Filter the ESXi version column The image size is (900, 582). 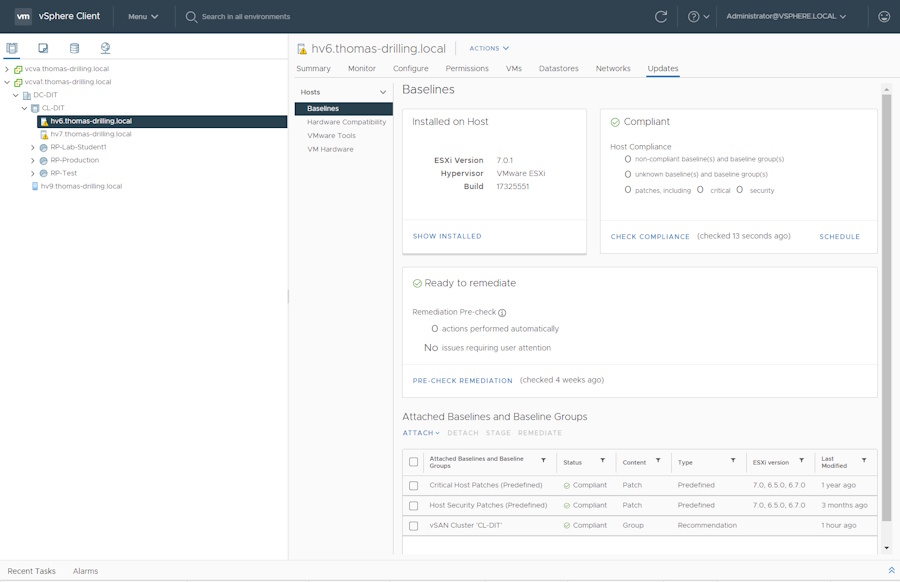click(x=801, y=460)
